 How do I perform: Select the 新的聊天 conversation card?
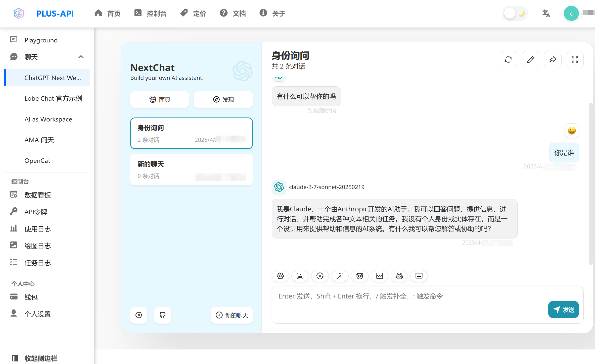[x=191, y=169]
